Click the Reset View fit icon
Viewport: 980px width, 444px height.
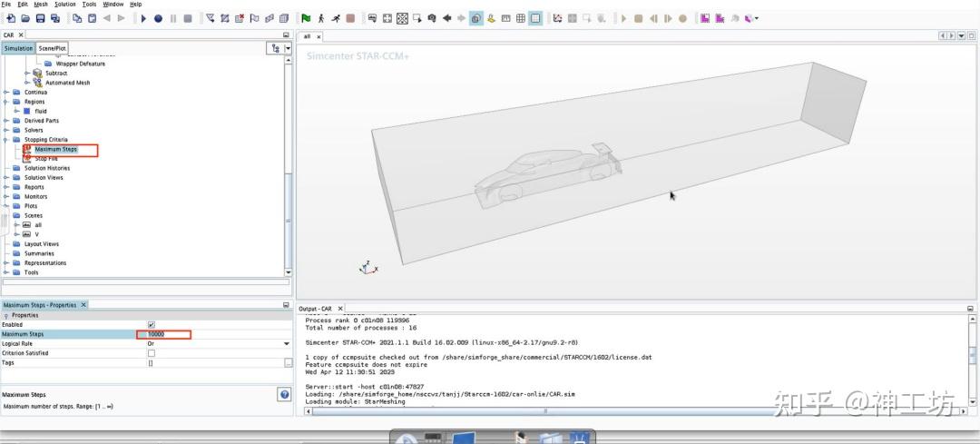click(387, 18)
